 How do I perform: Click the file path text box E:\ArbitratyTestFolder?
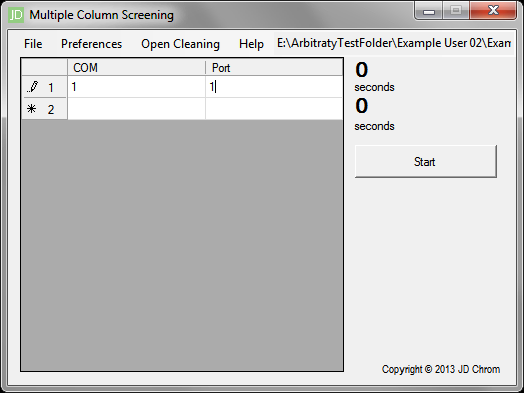(x=394, y=43)
